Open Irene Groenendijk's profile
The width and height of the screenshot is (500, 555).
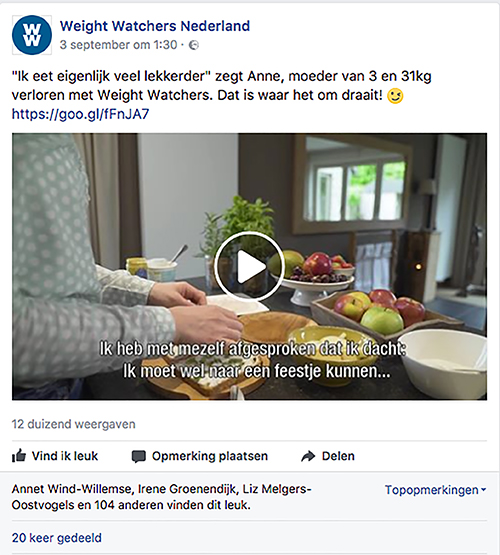pos(186,489)
